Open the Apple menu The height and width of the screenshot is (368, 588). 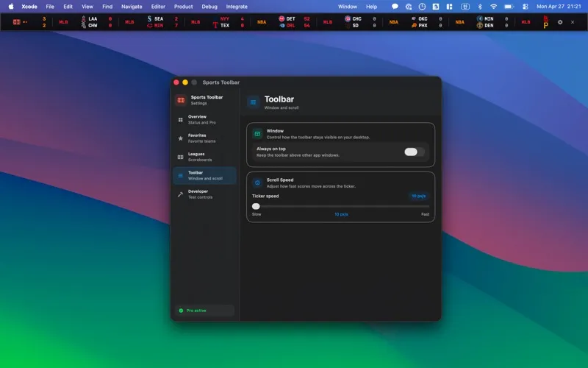[x=11, y=7]
